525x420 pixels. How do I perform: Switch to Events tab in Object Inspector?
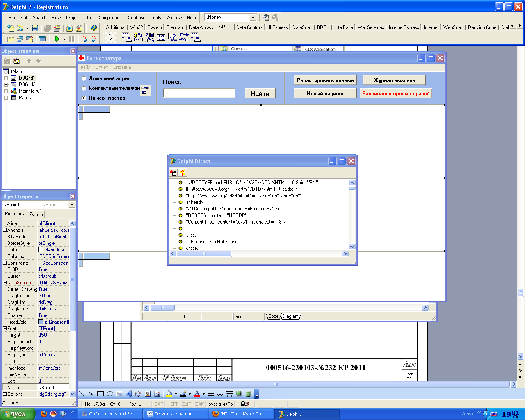click(x=36, y=214)
